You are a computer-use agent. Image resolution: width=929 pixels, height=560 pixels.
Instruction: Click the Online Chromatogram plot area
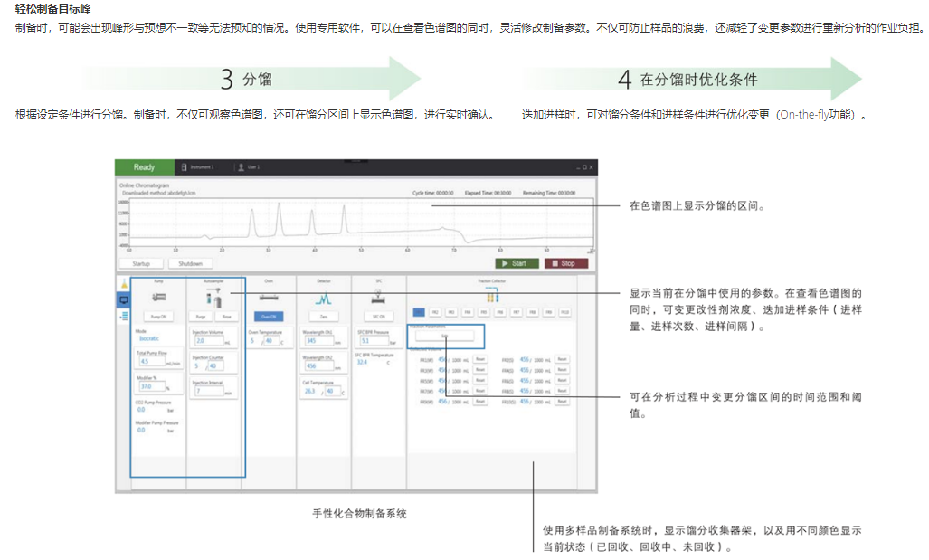coord(362,223)
